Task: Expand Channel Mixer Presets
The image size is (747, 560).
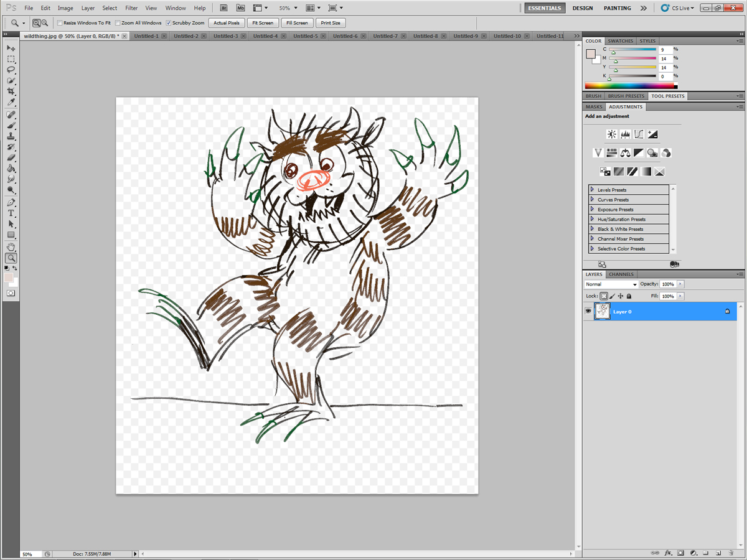Action: point(592,239)
